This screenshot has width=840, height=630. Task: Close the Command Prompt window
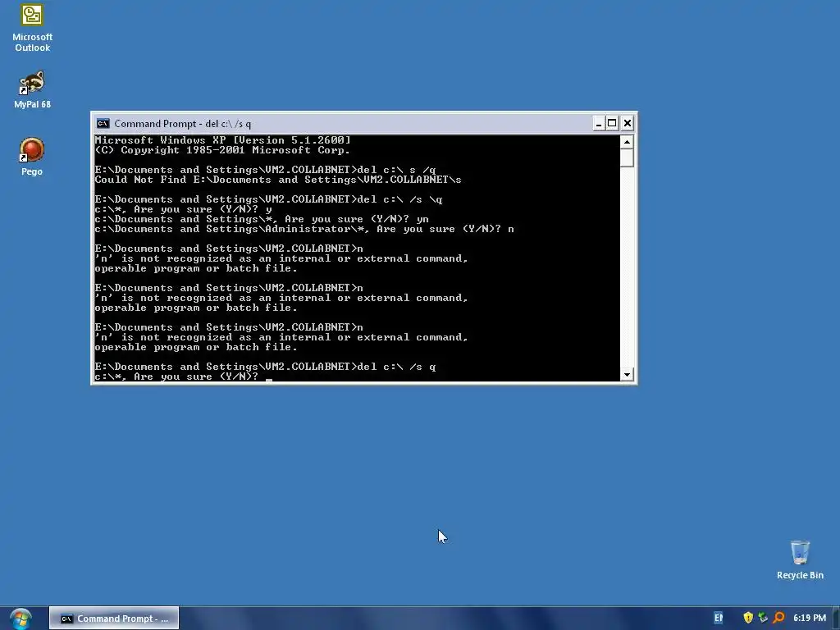pyautogui.click(x=628, y=124)
